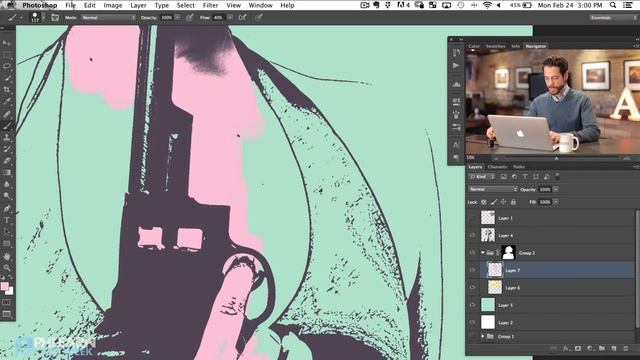Screen dimensions: 640x360
Task: Select the Pen tool
Action: point(7,209)
